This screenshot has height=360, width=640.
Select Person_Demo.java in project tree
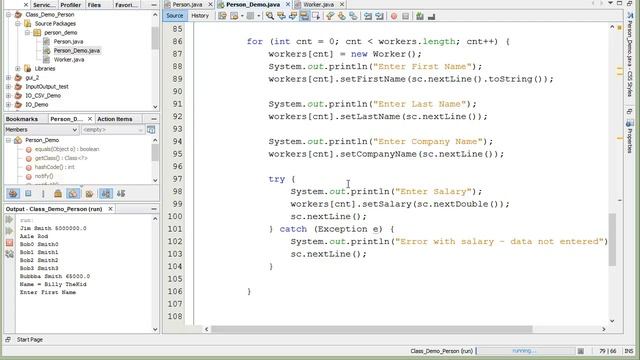77,50
